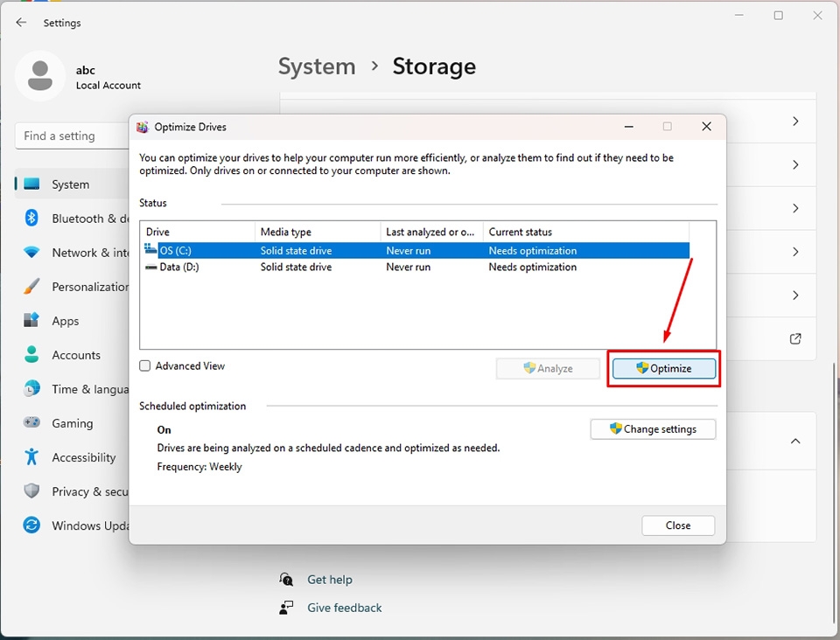Open the first Storage row chevron
The width and height of the screenshot is (840, 640).
click(795, 122)
